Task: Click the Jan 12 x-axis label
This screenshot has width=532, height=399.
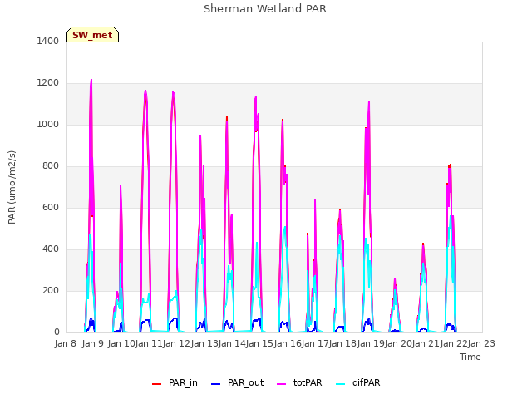Action: coord(176,343)
